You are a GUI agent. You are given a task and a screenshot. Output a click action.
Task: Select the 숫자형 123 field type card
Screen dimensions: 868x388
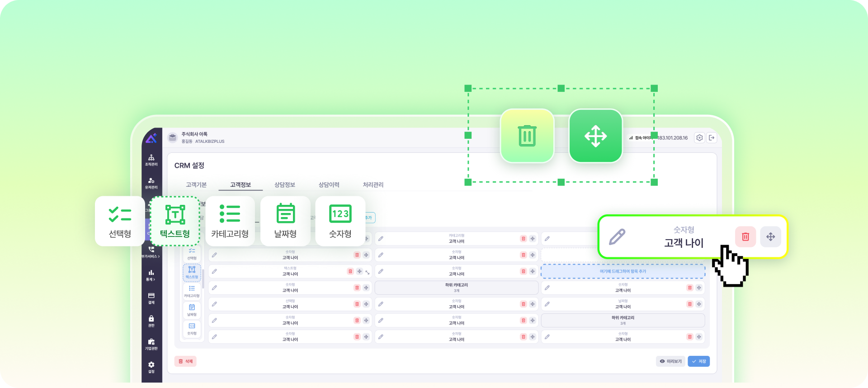pyautogui.click(x=340, y=221)
